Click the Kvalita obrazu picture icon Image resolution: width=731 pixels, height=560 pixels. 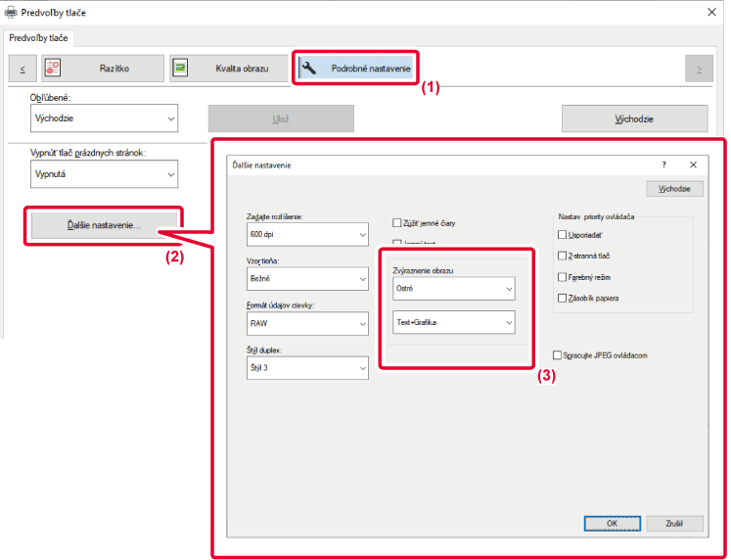point(181,69)
